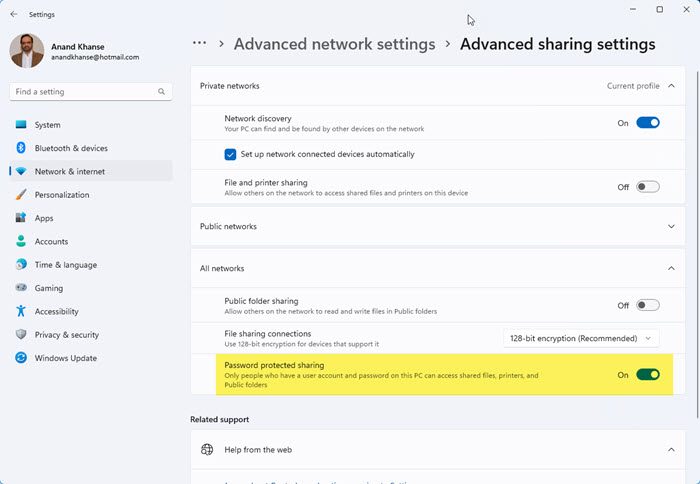Click the Personalization paintbrush icon
This screenshot has height=484, width=700.
coord(21,195)
